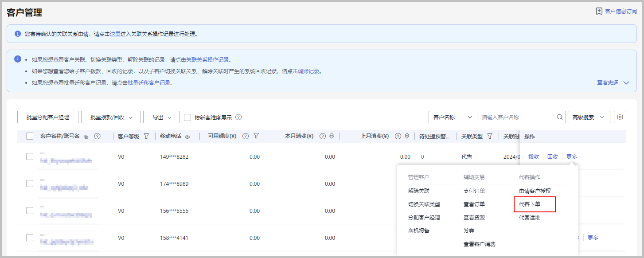Filter 可用额度(¥) with the funnel icon
Viewport: 644px width, 258px height.
coord(256,137)
